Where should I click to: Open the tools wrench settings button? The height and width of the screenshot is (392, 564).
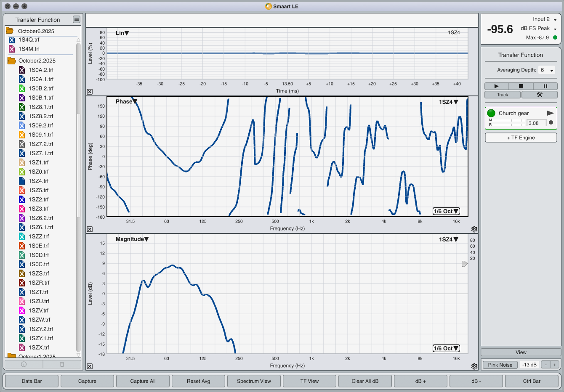click(x=539, y=95)
